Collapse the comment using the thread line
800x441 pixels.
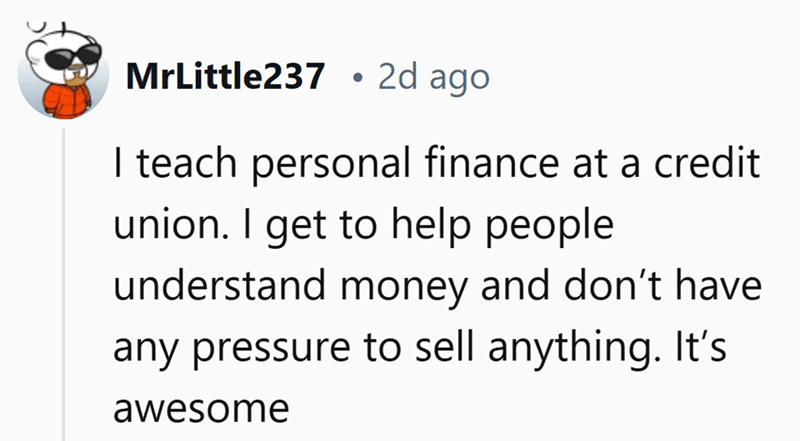coord(64,285)
